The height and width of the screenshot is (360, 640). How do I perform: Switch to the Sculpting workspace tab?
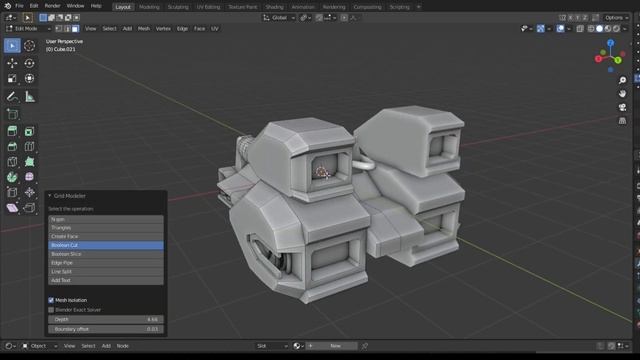(x=178, y=7)
